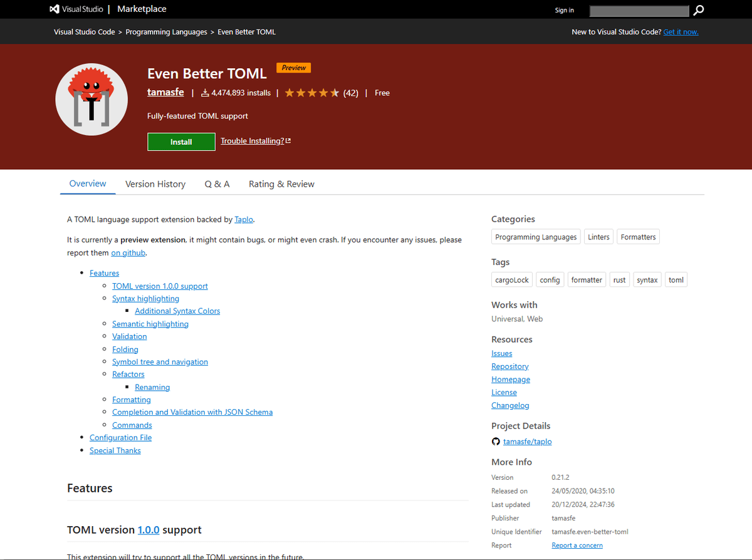Open the Visual Studio Code breadcrumb
Screen dimensions: 752x560
pyautogui.click(x=84, y=32)
